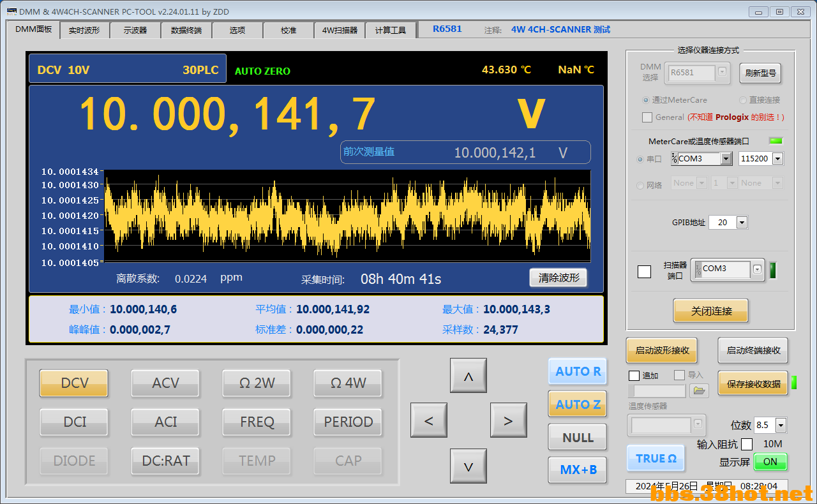
Task: Open the 115200 baud rate dropdown
Action: click(x=777, y=159)
